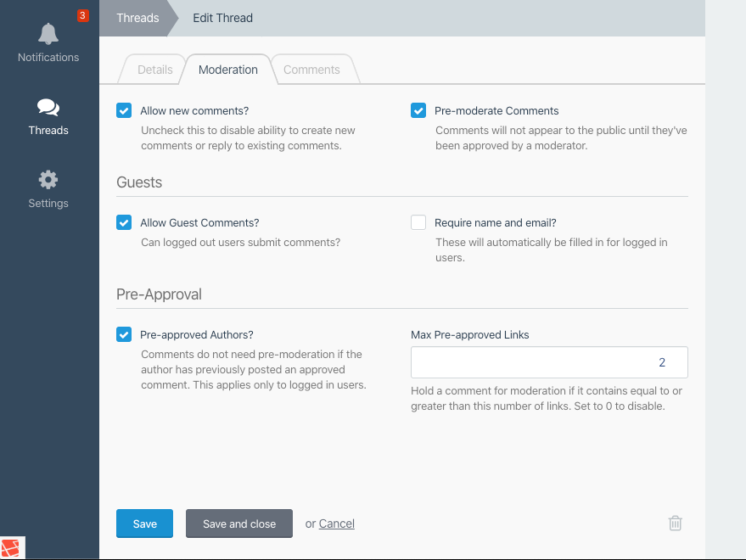Click the blue Save button
This screenshot has width=746, height=560.
[144, 524]
